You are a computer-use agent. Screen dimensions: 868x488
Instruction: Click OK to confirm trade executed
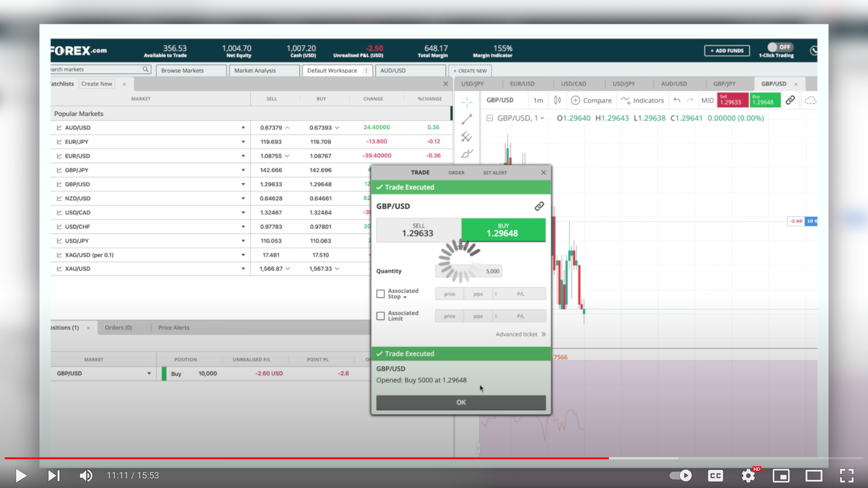click(x=461, y=402)
